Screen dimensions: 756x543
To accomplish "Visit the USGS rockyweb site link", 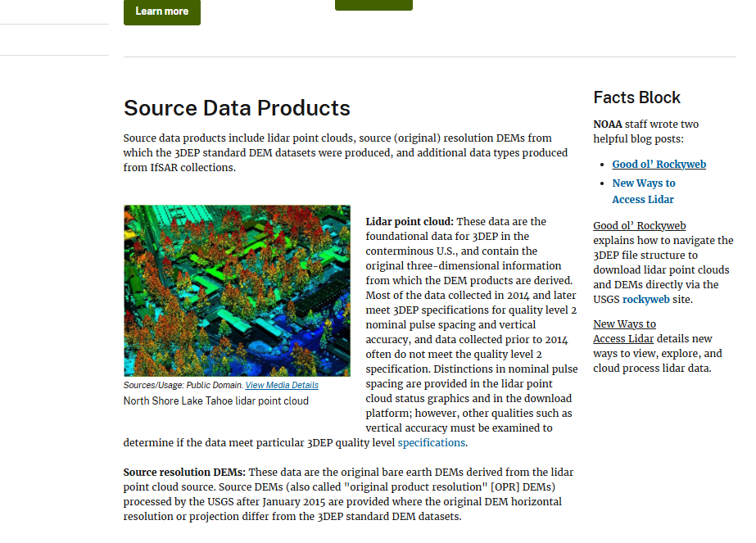I will pos(645,299).
